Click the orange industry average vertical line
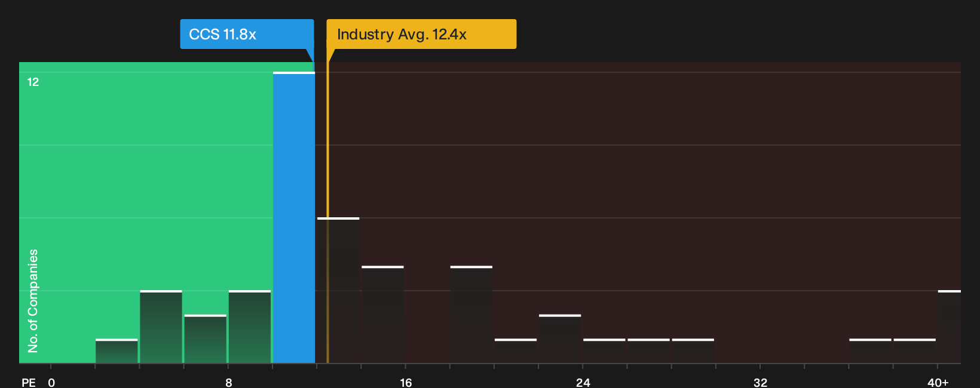 point(327,206)
